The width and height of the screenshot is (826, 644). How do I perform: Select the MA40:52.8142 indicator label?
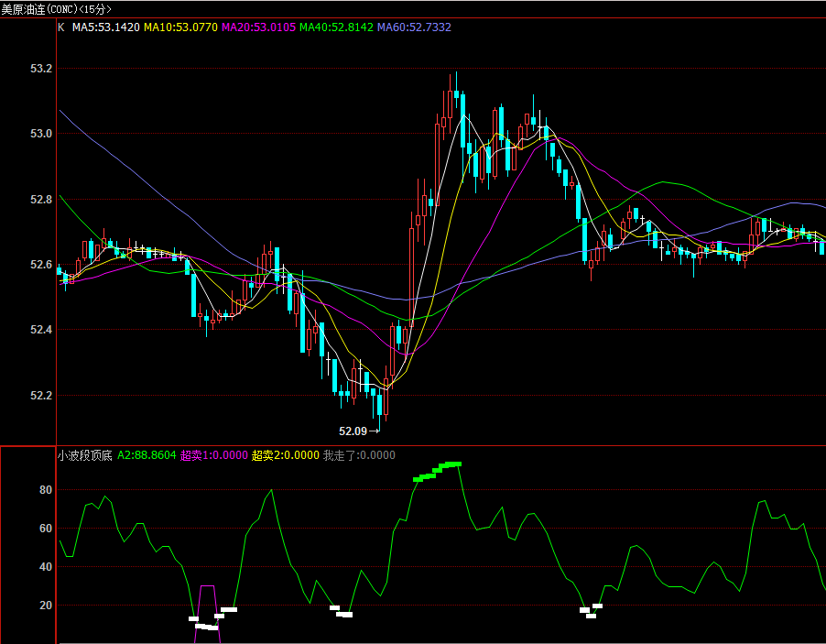pyautogui.click(x=336, y=27)
